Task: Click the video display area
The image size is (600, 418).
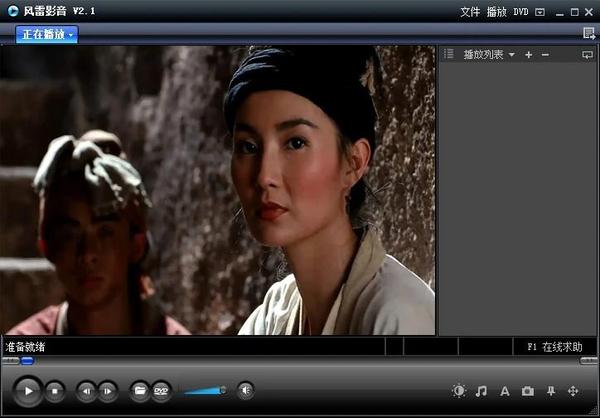Action: [217, 190]
